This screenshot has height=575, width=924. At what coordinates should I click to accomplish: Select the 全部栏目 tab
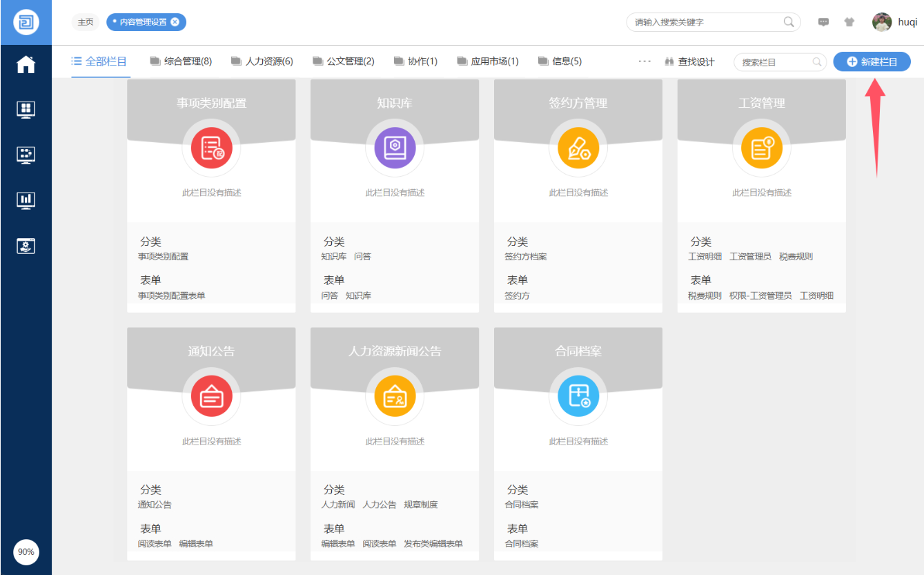pos(99,61)
